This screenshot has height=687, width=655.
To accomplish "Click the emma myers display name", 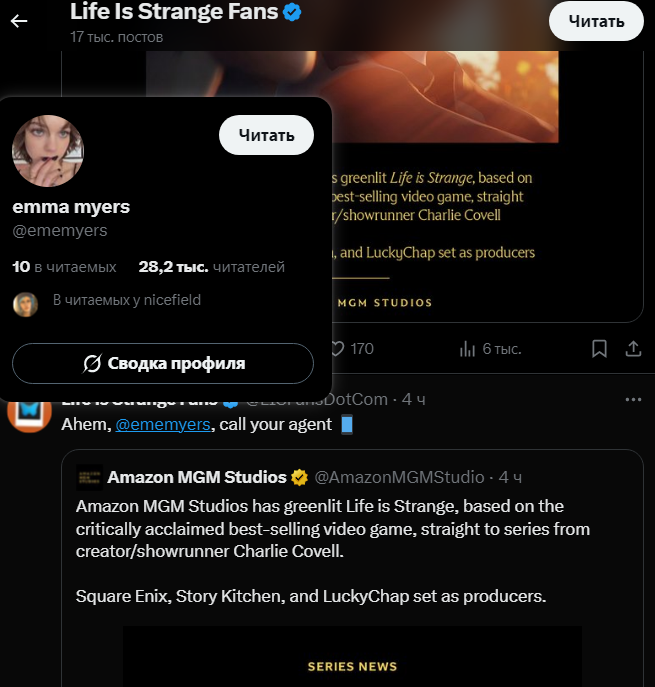I will click(x=71, y=207).
